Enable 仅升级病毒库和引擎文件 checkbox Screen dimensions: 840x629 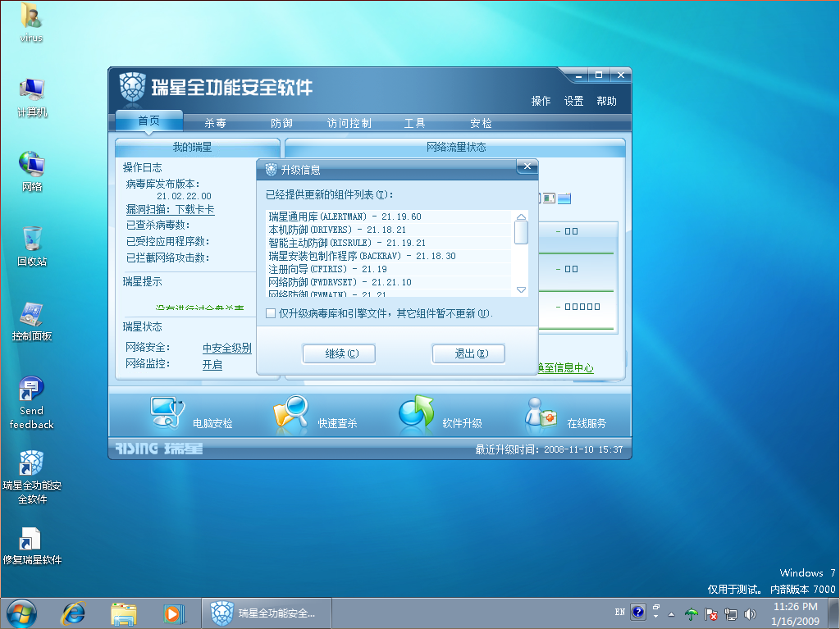(x=271, y=313)
